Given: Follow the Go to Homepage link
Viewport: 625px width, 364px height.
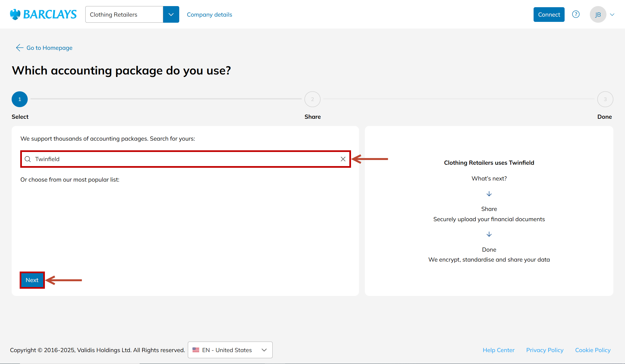Looking at the screenshot, I should [x=49, y=48].
